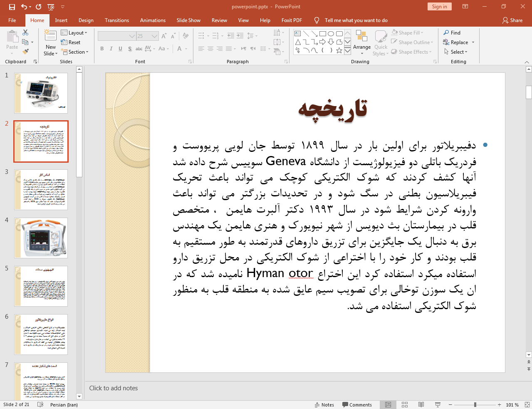Screen dimensions: 532x409
Task: Toggle Italic formatting
Action: pyautogui.click(x=111, y=49)
